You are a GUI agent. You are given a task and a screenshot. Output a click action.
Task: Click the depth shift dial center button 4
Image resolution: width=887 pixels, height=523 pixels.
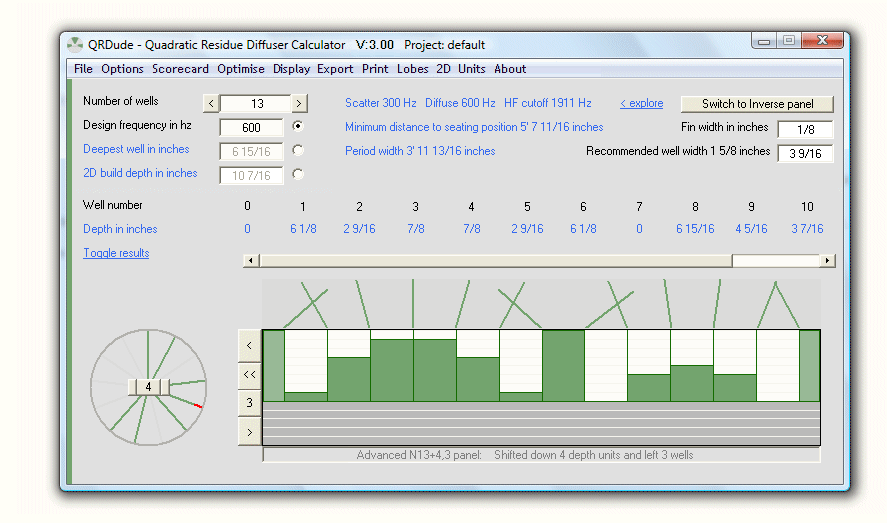coord(148,387)
